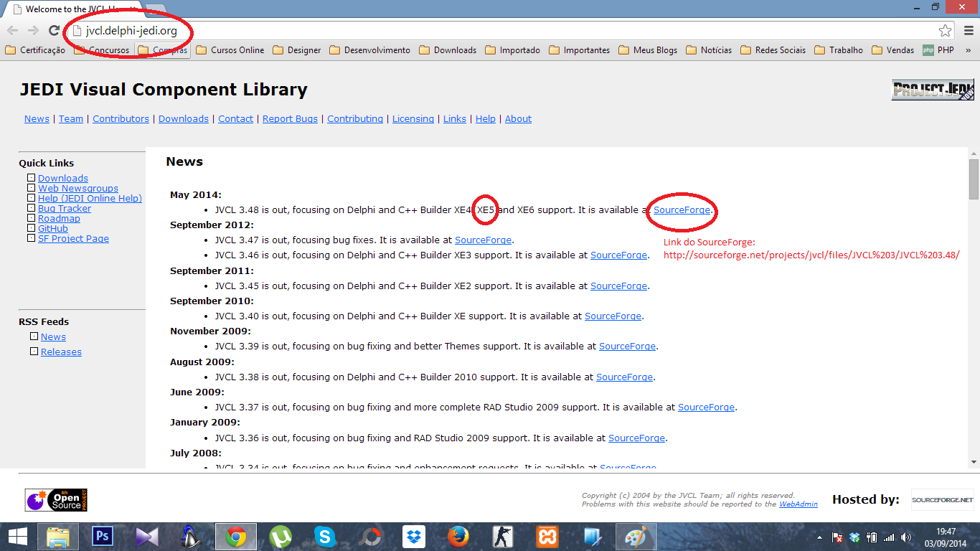
Task: Open the volume control in the tray
Action: click(x=906, y=537)
